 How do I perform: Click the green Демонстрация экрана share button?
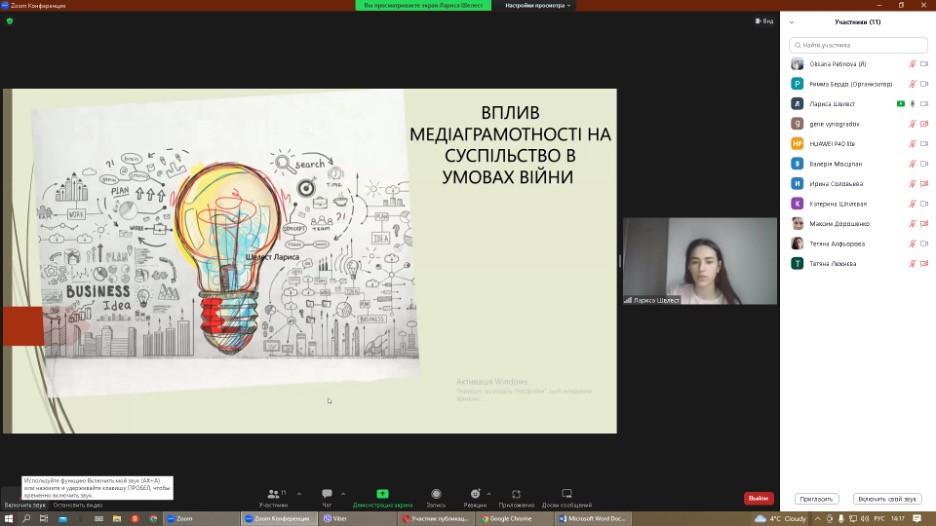click(381, 494)
